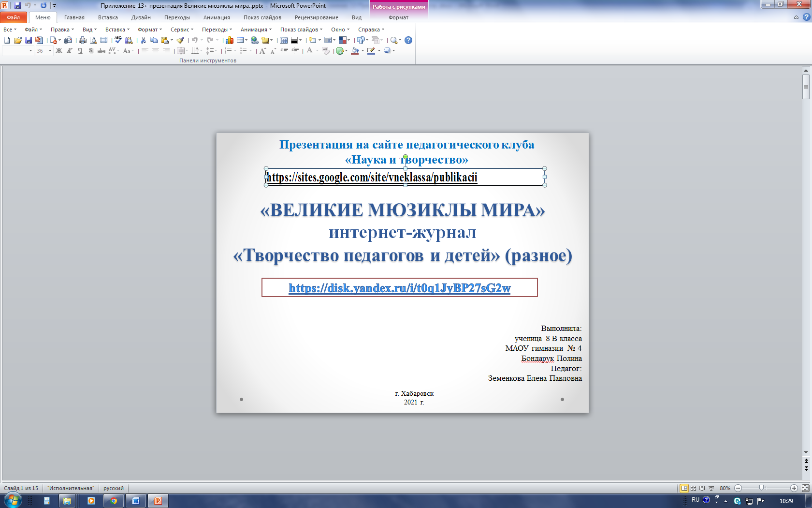Image resolution: width=812 pixels, height=508 pixels.
Task: Align text left
Action: [x=145, y=51]
